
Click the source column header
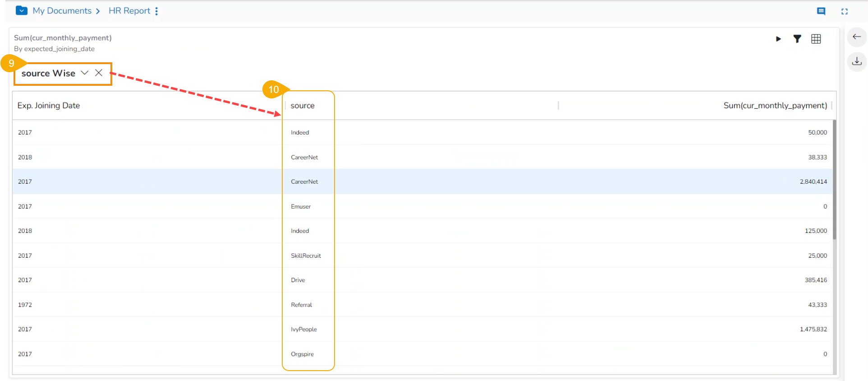(x=303, y=106)
